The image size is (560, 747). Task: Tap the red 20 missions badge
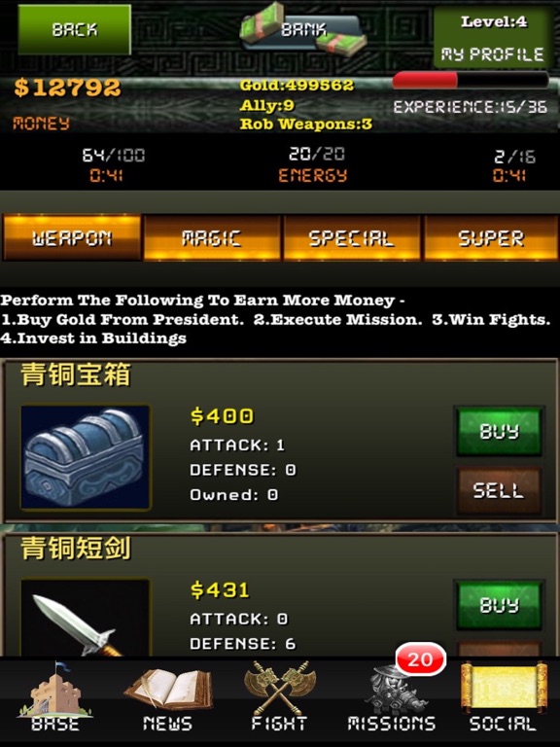click(x=420, y=658)
